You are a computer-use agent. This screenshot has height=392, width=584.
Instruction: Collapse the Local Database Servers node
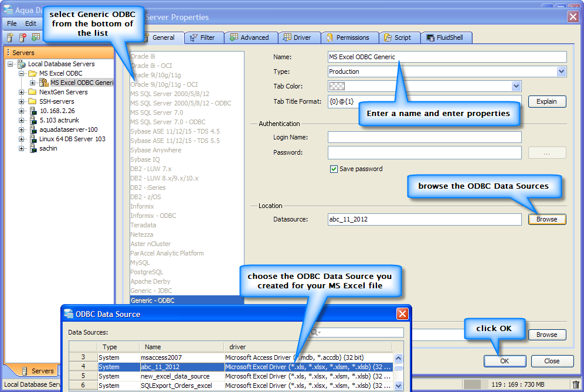point(11,64)
